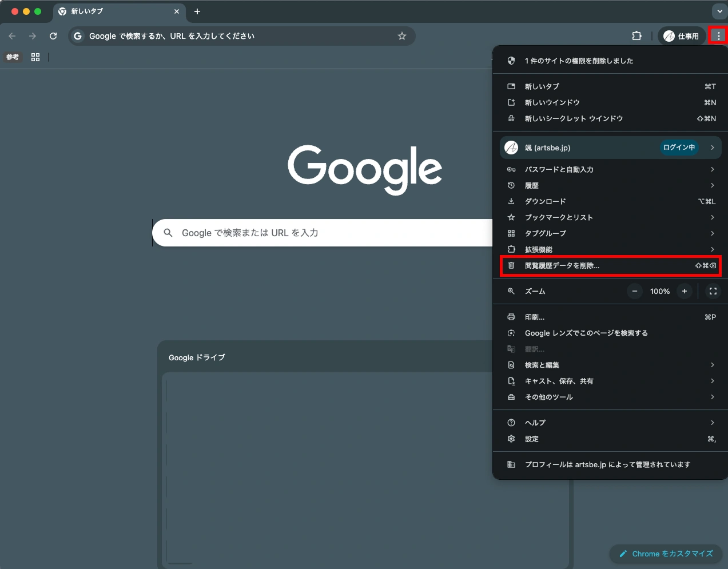
Task: Open a new tab with the plus icon
Action: 197,11
